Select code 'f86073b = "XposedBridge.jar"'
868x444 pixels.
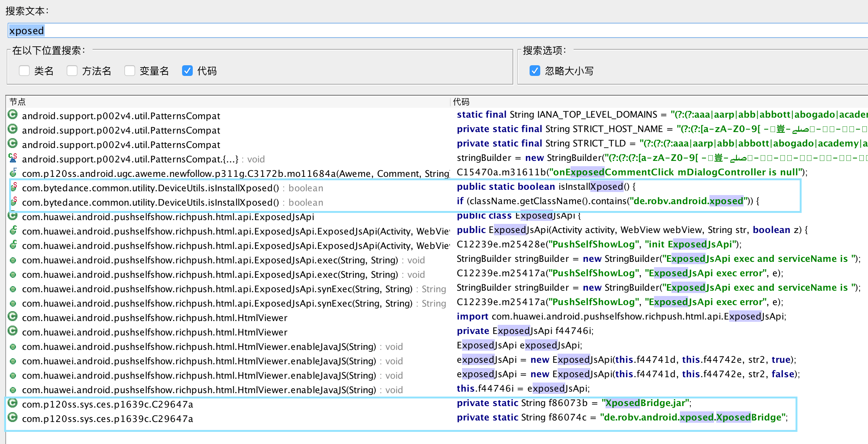point(574,403)
